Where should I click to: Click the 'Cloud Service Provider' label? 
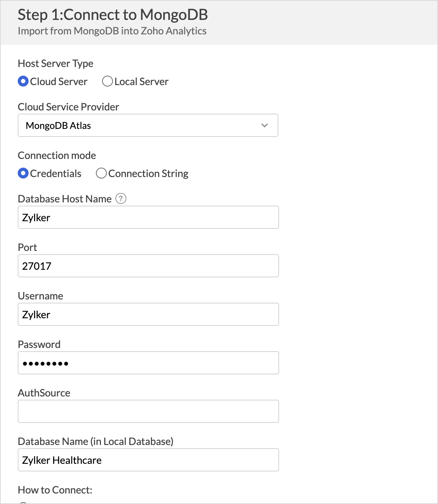pos(68,107)
